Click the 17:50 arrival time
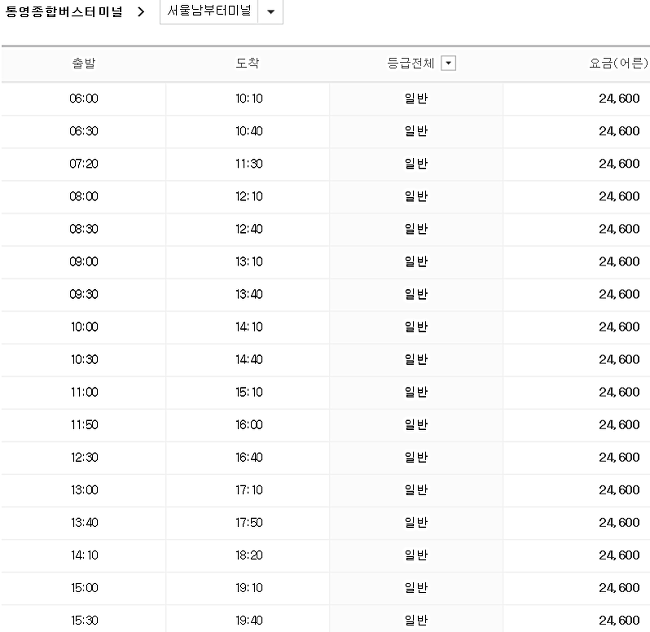This screenshot has height=632, width=650. point(249,523)
